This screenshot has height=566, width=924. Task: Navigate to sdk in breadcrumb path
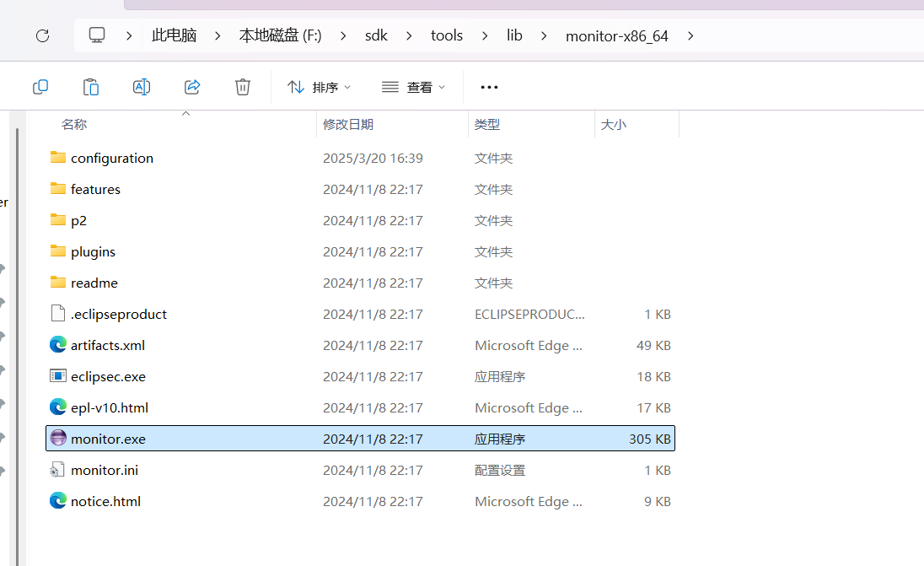click(376, 35)
